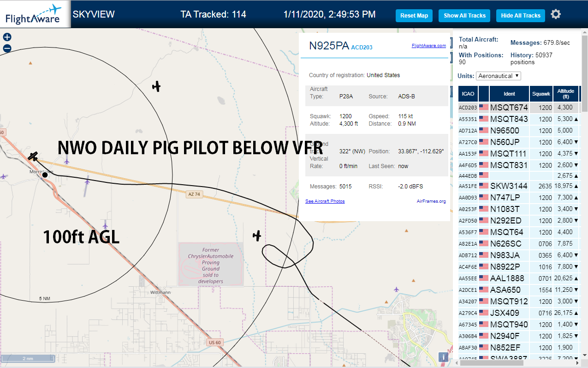Sort table by Ident column header
Screen dimensions: 588x368
(x=509, y=94)
